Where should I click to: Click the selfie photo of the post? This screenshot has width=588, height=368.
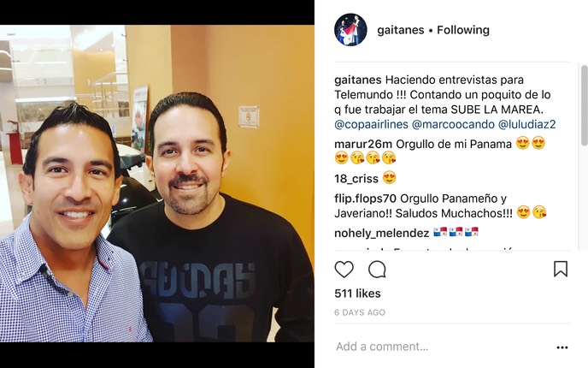click(x=157, y=183)
